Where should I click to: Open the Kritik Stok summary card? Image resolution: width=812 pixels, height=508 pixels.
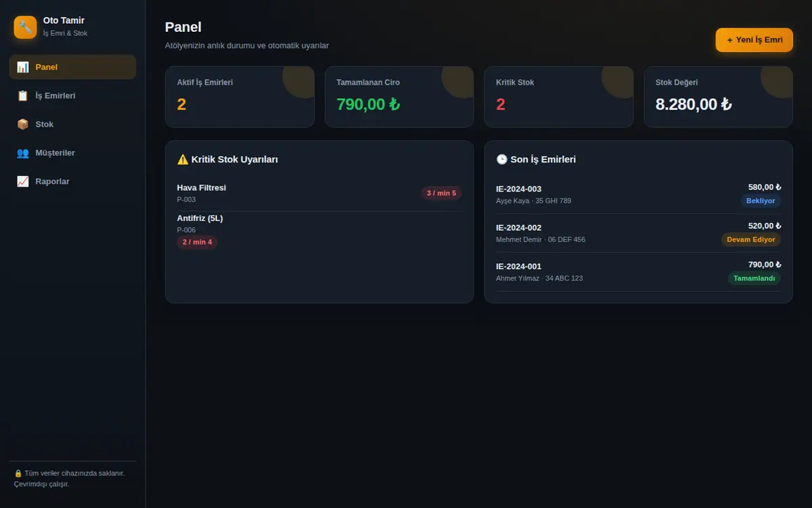click(559, 97)
